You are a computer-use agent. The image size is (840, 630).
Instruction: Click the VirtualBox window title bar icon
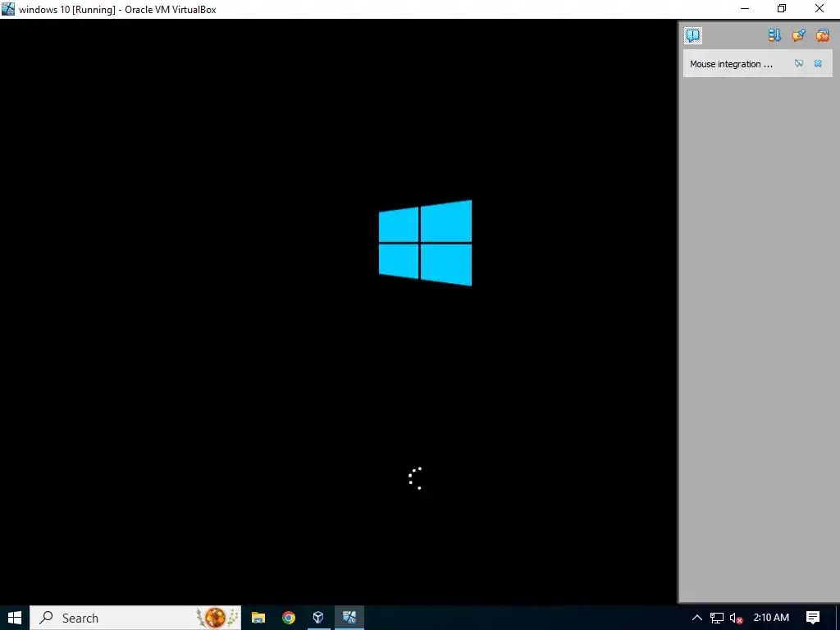click(x=8, y=9)
